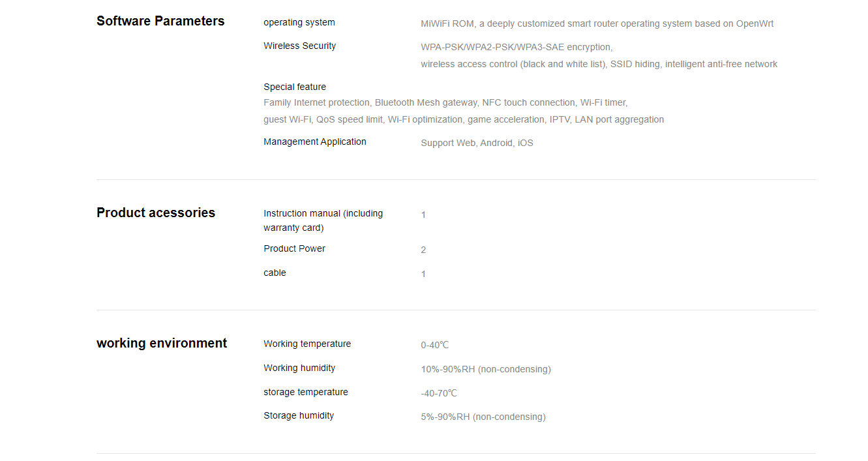This screenshot has width=868, height=461.
Task: Select the operating system label
Action: click(299, 22)
